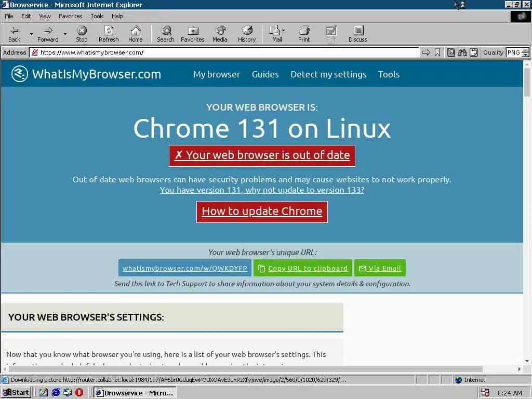Click 'Your web browser is out of date' button

tap(262, 156)
